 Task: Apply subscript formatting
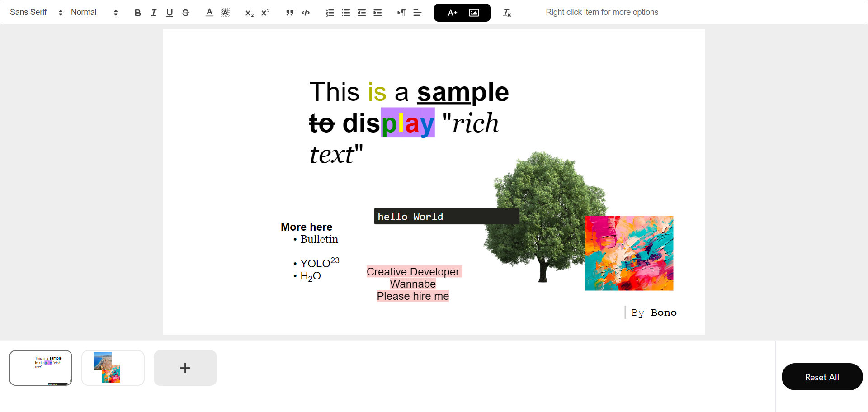click(x=250, y=13)
